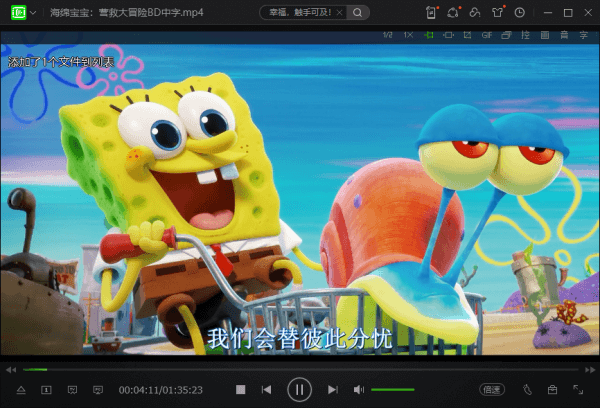Open the 控 playback control panel

click(x=525, y=35)
